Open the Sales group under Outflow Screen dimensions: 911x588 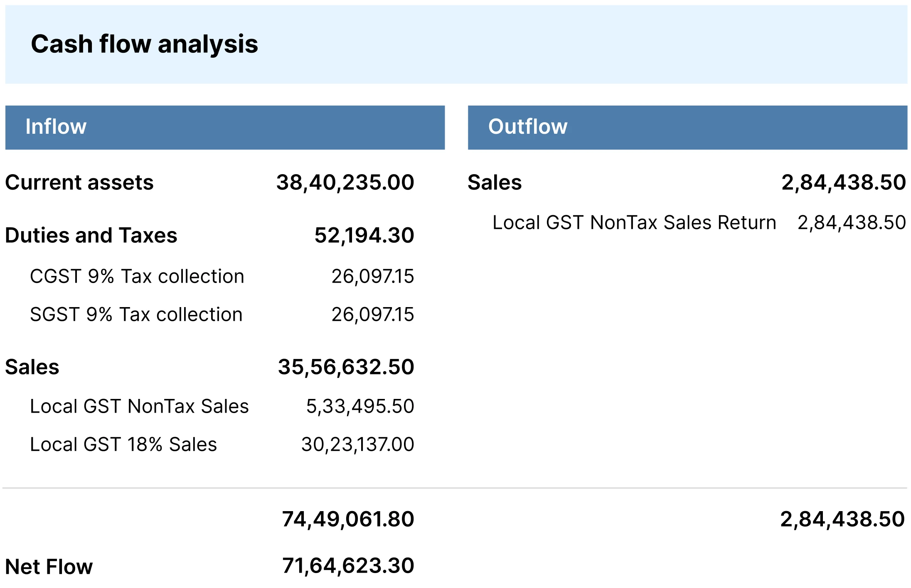click(495, 182)
